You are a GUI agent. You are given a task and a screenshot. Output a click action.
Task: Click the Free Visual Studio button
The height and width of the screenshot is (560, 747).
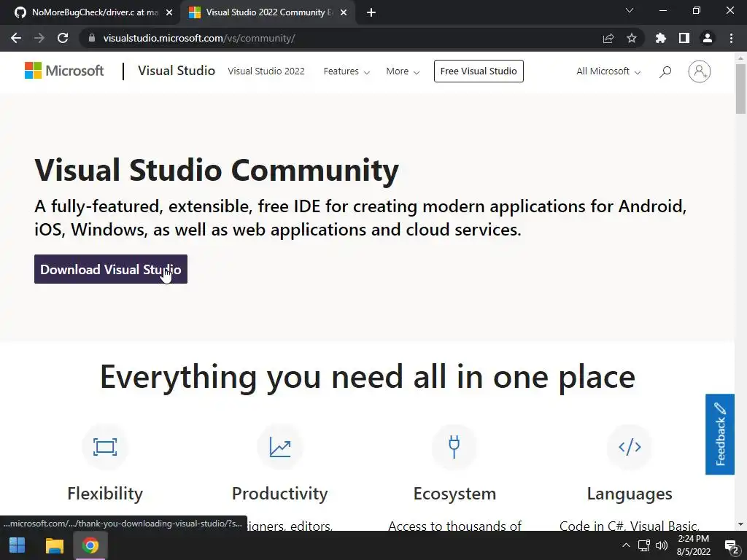pos(479,71)
